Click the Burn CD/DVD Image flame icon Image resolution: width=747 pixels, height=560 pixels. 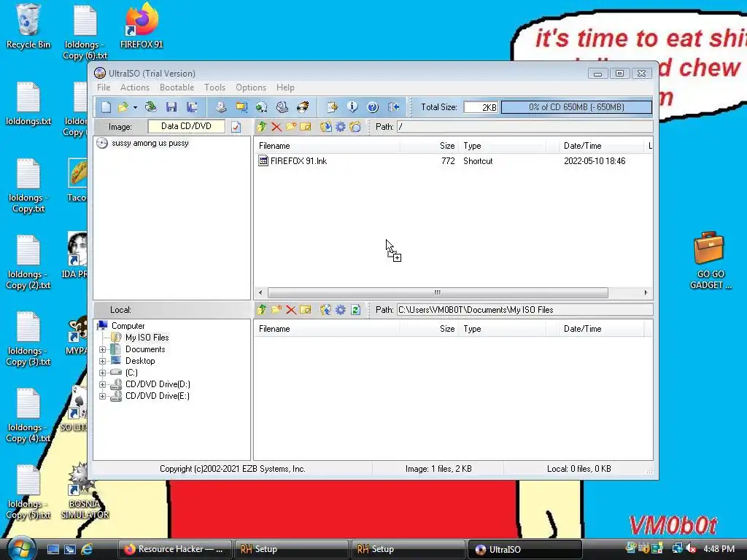coord(303,107)
